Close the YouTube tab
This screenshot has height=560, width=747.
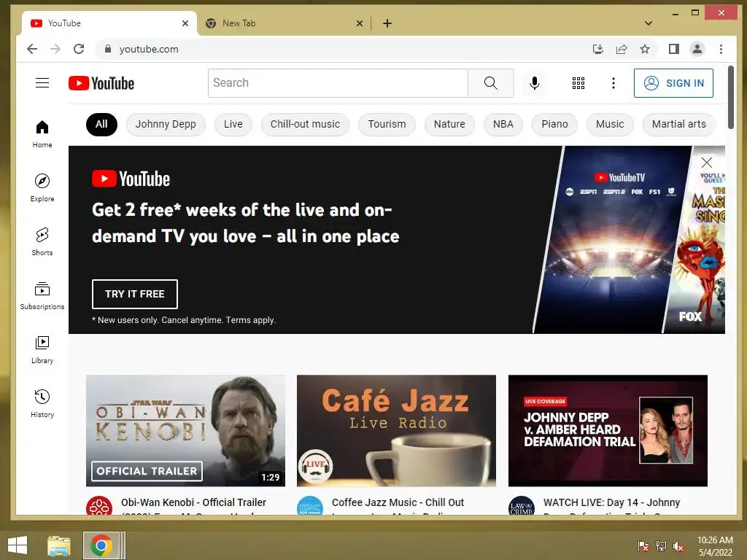[185, 23]
